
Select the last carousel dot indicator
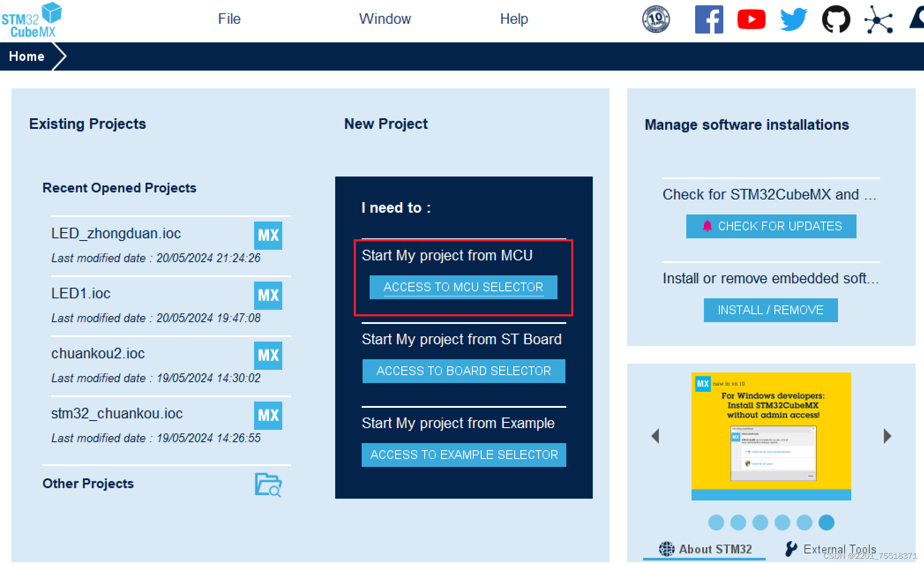click(826, 523)
